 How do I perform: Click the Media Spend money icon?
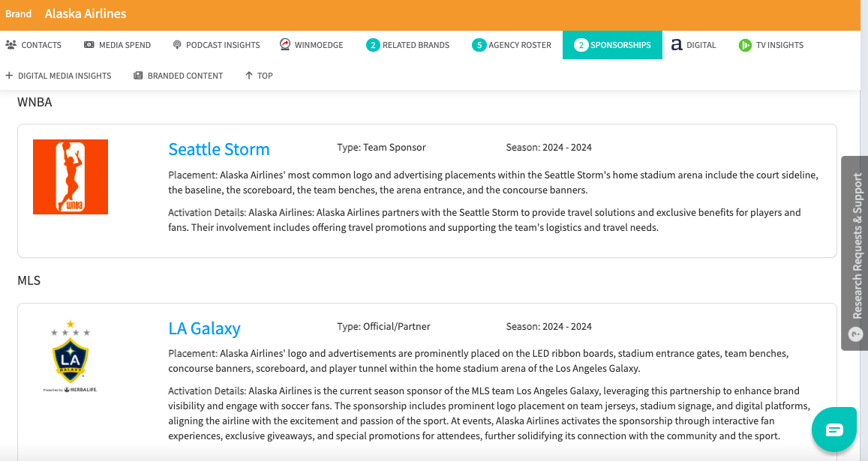pos(89,45)
